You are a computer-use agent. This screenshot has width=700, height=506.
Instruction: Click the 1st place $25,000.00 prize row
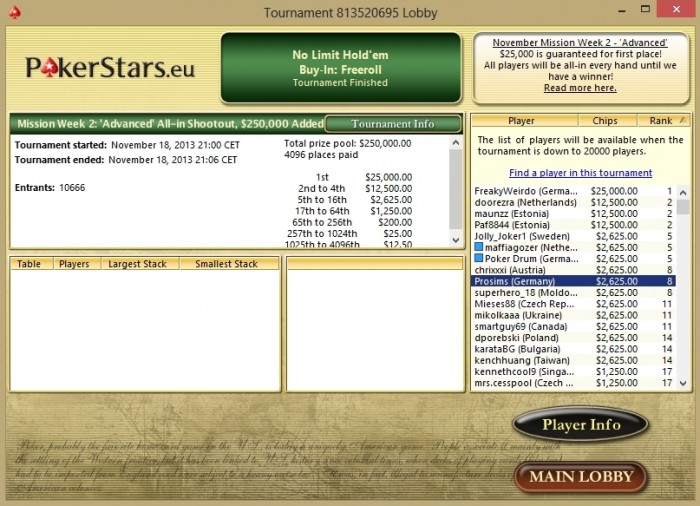(x=348, y=177)
